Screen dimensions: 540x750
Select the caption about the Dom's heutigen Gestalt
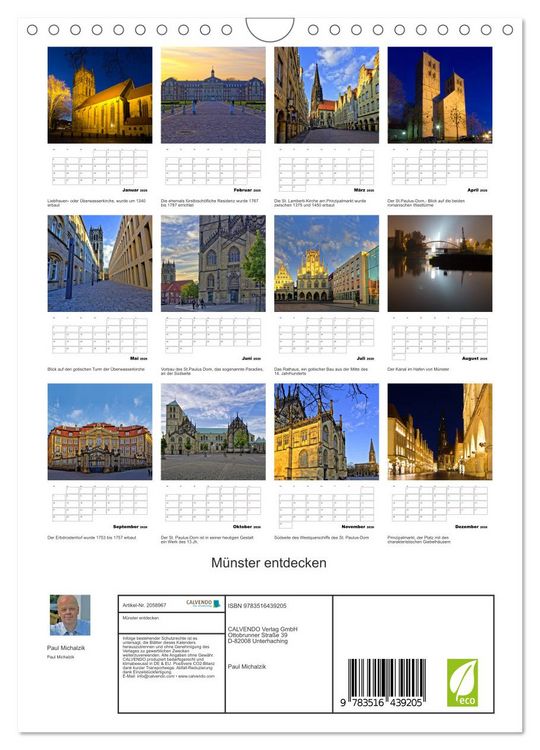207,540
